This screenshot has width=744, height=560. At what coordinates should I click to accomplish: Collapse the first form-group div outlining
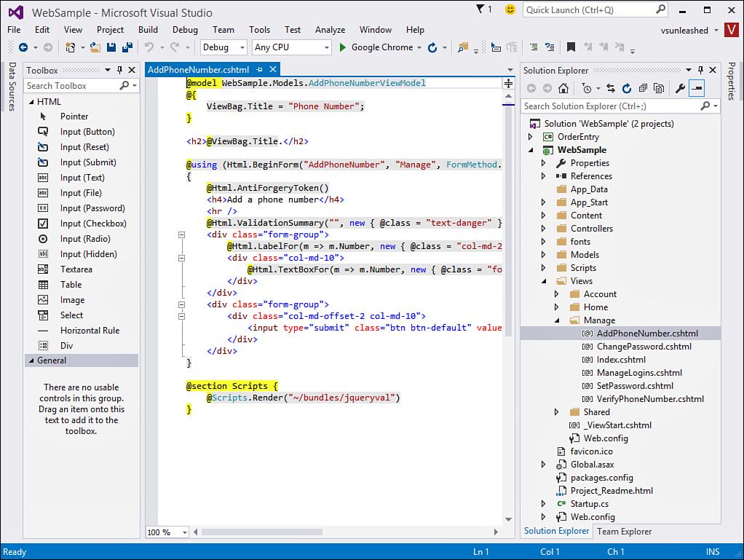(181, 235)
